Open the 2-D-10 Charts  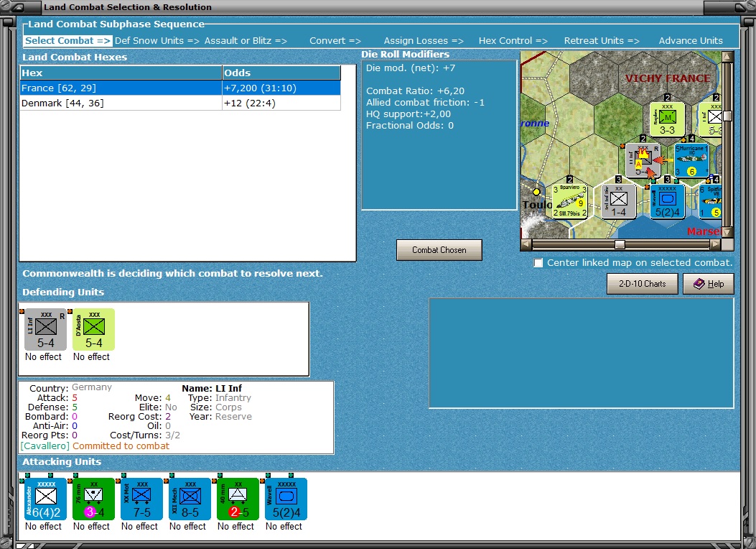click(x=643, y=283)
